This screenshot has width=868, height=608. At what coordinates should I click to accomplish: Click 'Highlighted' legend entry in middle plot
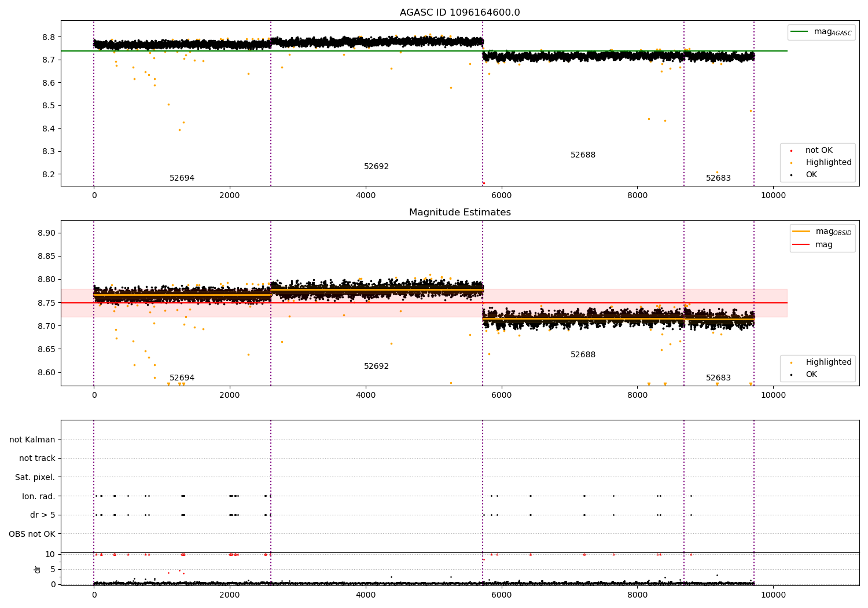click(829, 362)
